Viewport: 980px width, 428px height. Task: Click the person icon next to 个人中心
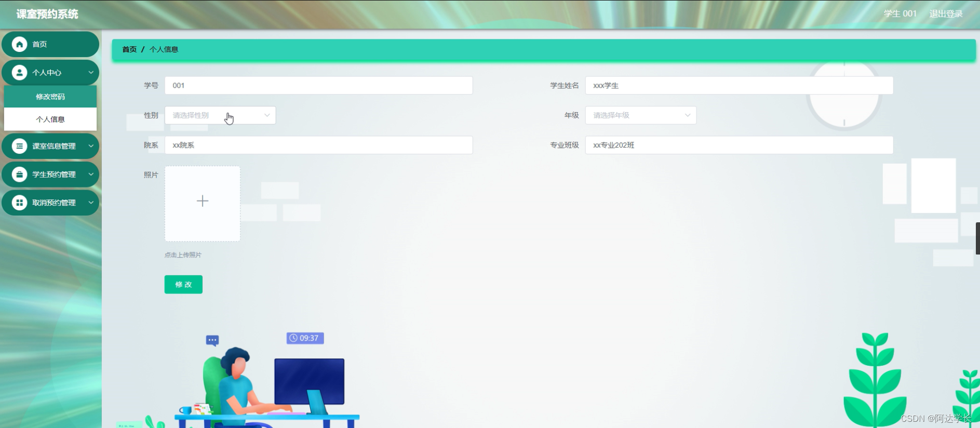pos(19,73)
